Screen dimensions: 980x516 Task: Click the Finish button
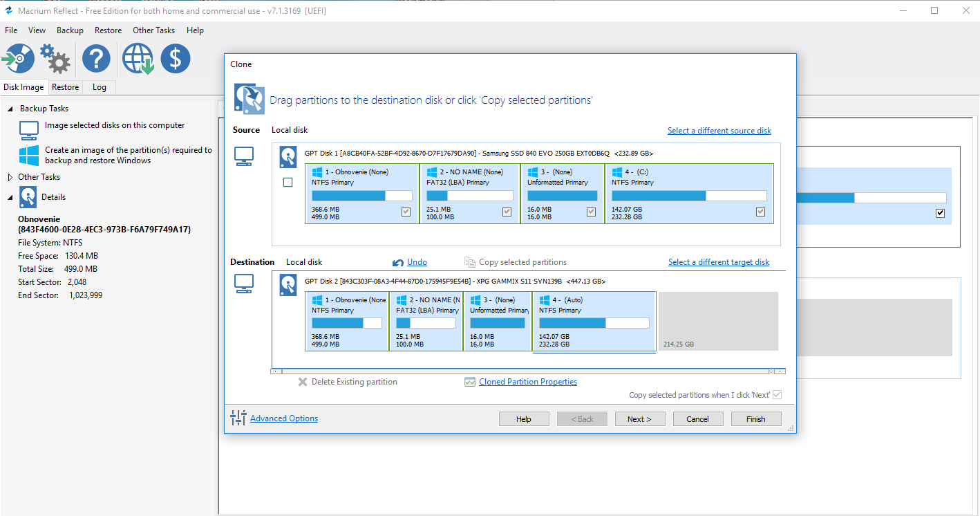pos(755,419)
